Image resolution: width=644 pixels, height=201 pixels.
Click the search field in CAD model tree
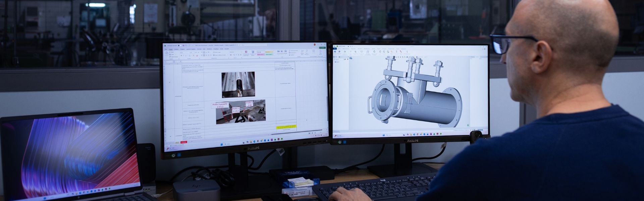tap(338, 59)
